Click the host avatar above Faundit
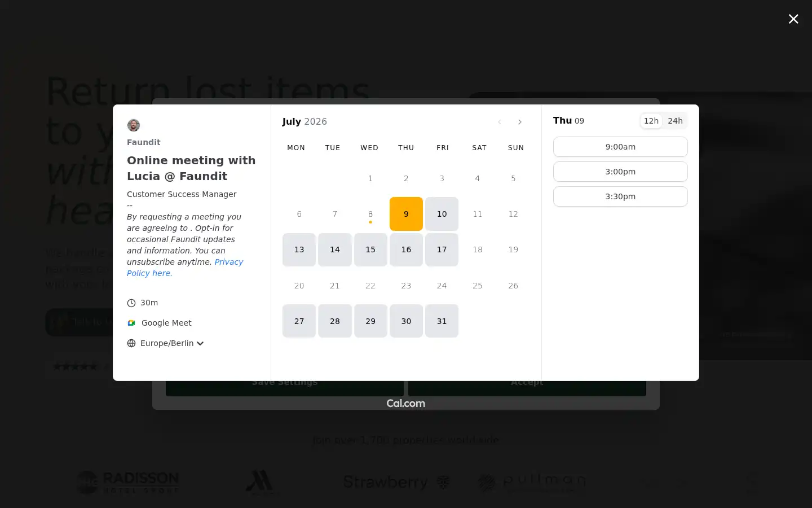812x508 pixels. coord(134,125)
